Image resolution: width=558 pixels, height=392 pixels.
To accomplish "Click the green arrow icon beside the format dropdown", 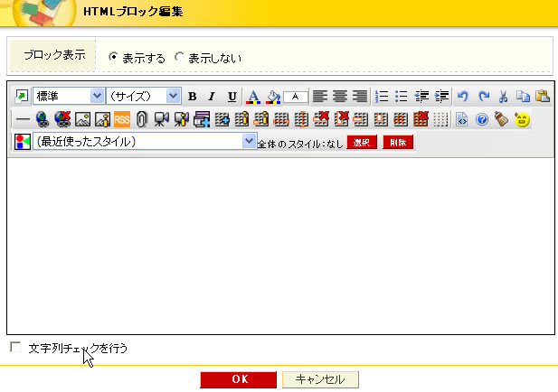I will (22, 97).
